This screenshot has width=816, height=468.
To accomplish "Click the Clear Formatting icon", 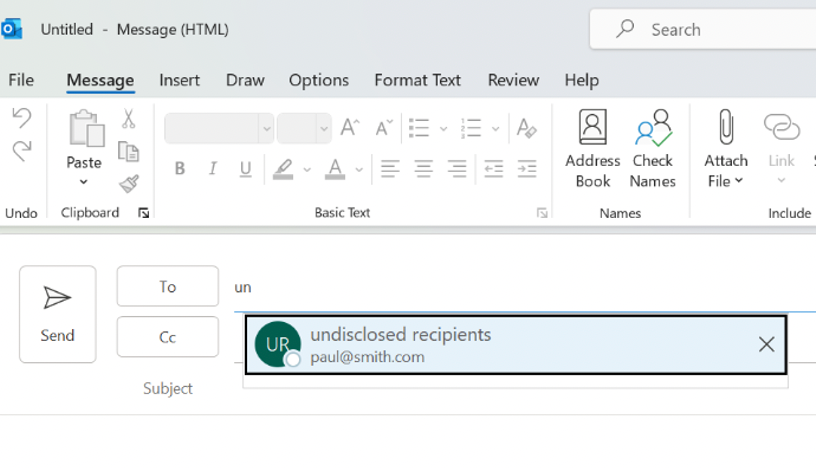I will point(526,128).
